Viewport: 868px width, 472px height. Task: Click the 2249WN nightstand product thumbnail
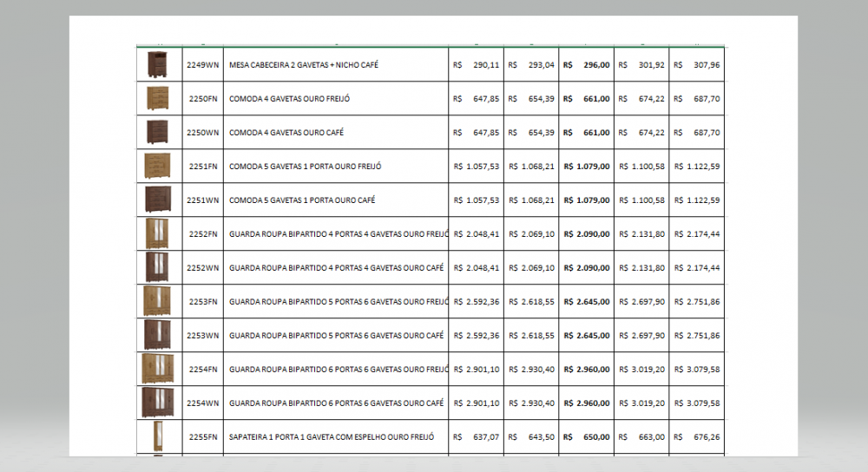[157, 64]
